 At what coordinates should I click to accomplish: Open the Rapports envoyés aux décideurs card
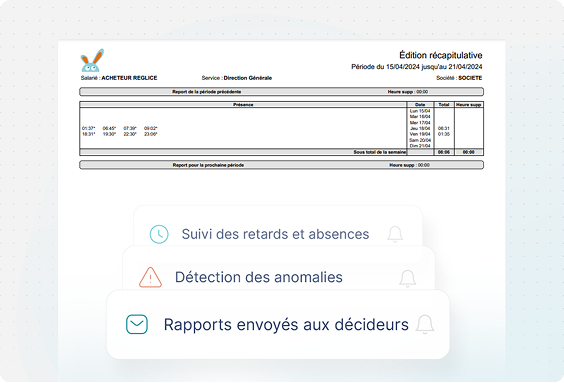click(x=278, y=324)
